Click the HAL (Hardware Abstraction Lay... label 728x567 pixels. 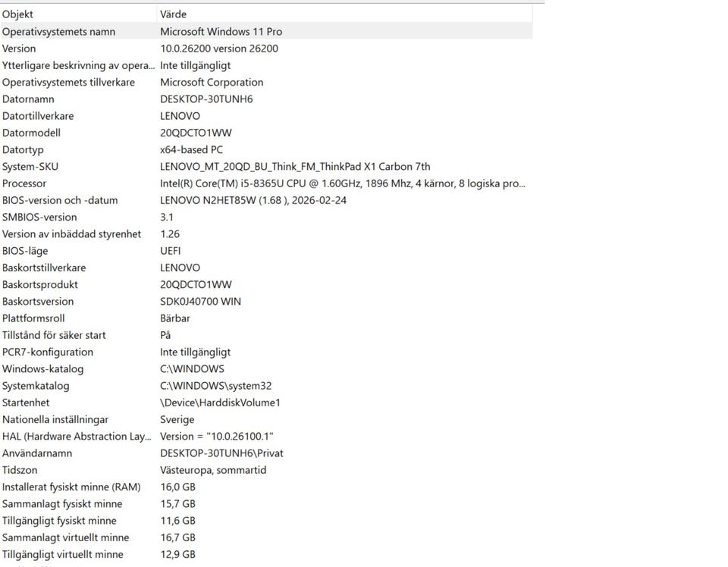(x=77, y=436)
